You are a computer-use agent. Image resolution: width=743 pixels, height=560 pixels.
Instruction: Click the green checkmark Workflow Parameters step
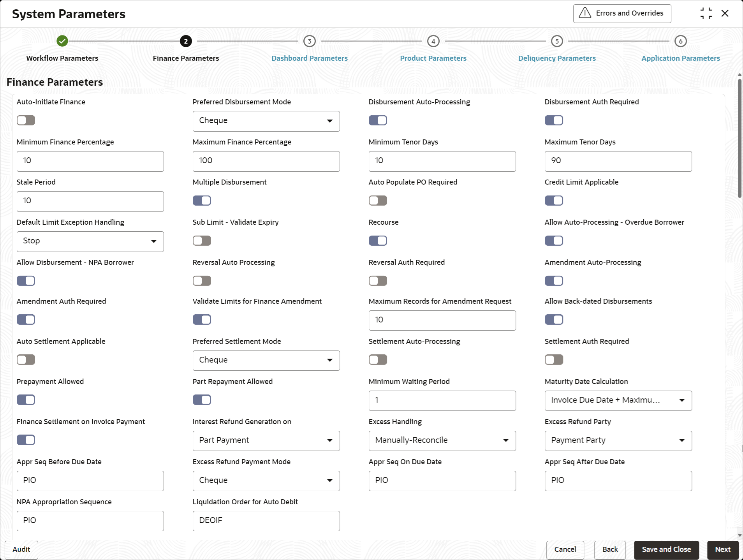point(62,41)
